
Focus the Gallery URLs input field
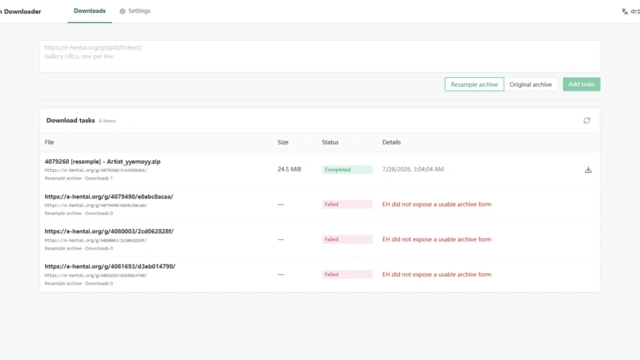pos(320,56)
